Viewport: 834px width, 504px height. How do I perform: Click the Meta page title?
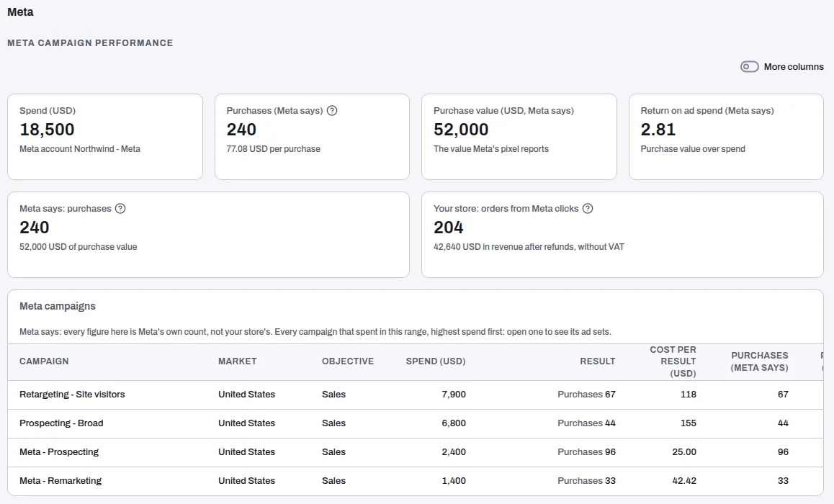(20, 12)
